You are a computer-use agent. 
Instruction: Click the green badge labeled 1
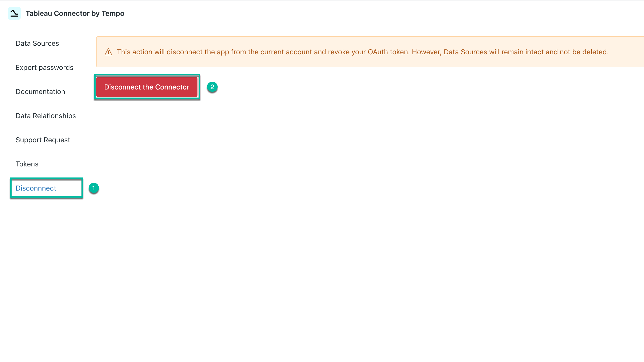pyautogui.click(x=94, y=188)
